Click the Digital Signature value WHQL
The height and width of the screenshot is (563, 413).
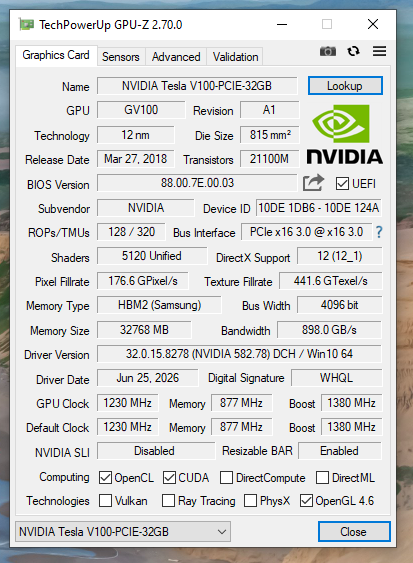coord(337,378)
